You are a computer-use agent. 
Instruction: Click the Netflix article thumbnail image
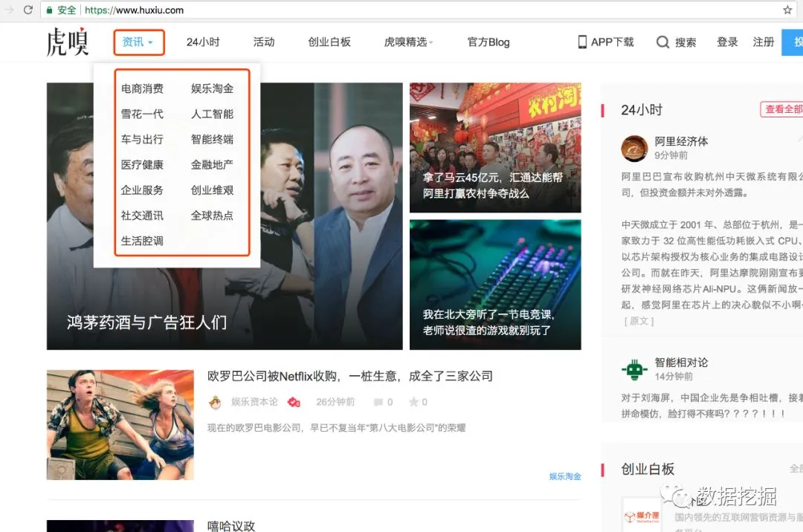pos(120,424)
